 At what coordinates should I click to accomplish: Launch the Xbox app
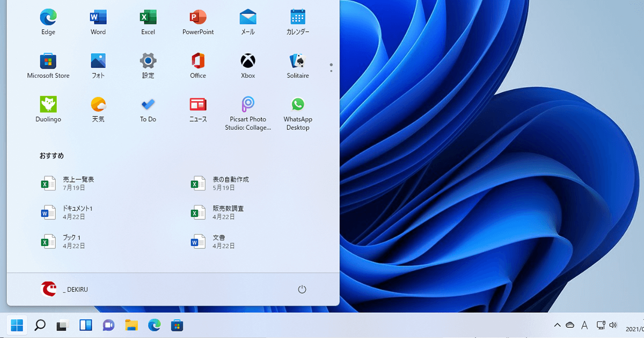[248, 66]
